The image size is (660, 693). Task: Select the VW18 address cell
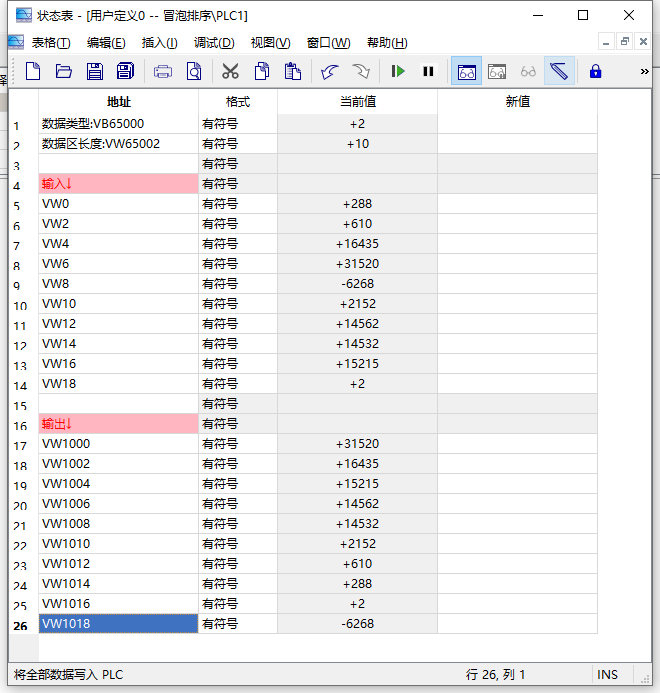point(118,384)
